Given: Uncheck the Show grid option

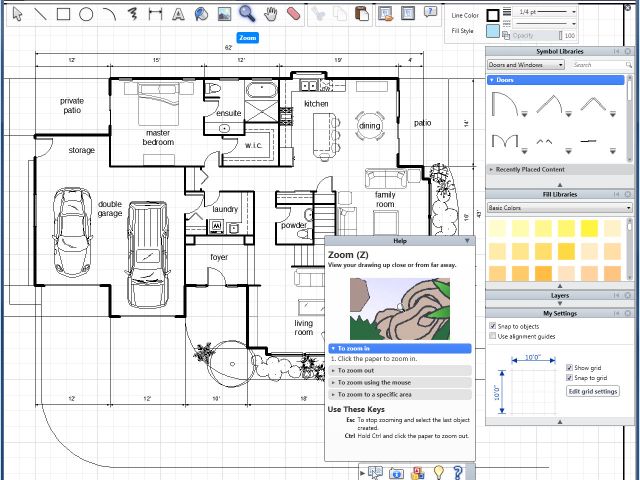Looking at the screenshot, I should coord(569,367).
